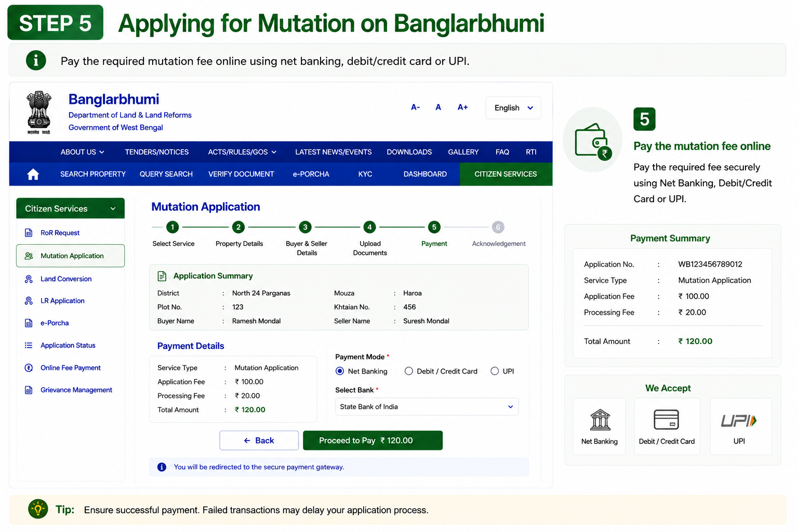Click the Application Summary document icon

point(162,276)
